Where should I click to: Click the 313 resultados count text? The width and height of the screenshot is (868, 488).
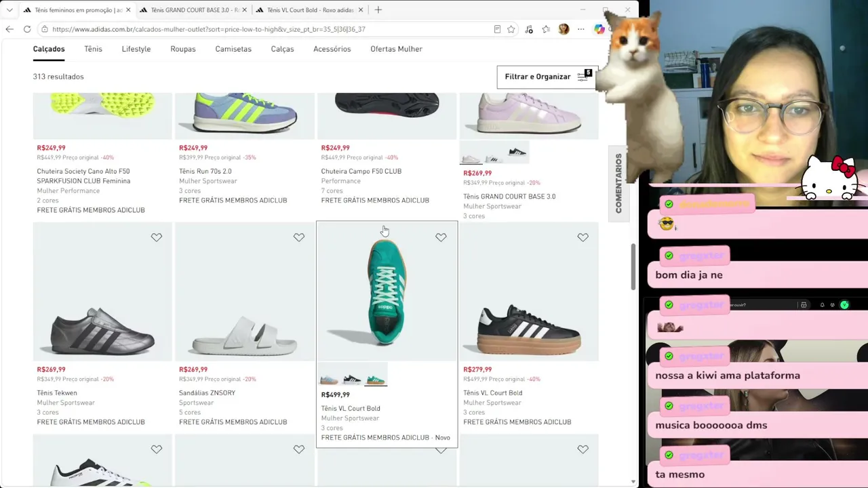click(x=58, y=77)
